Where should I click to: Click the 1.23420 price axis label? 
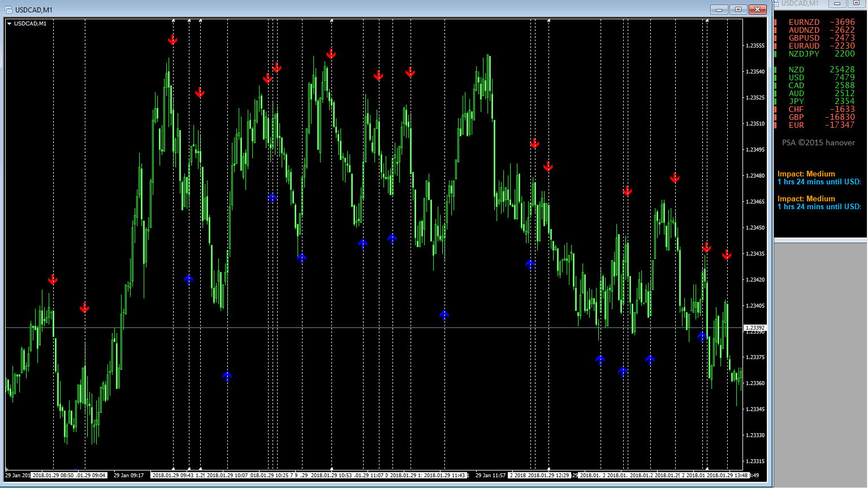pos(755,280)
